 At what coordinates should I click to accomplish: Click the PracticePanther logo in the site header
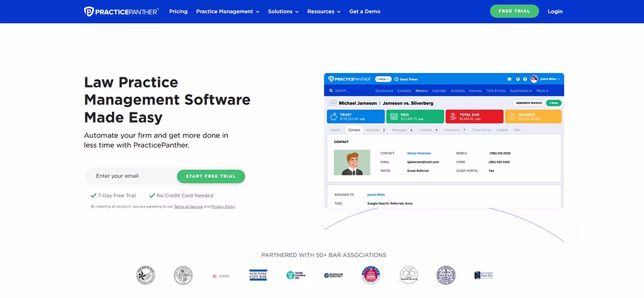(x=121, y=11)
